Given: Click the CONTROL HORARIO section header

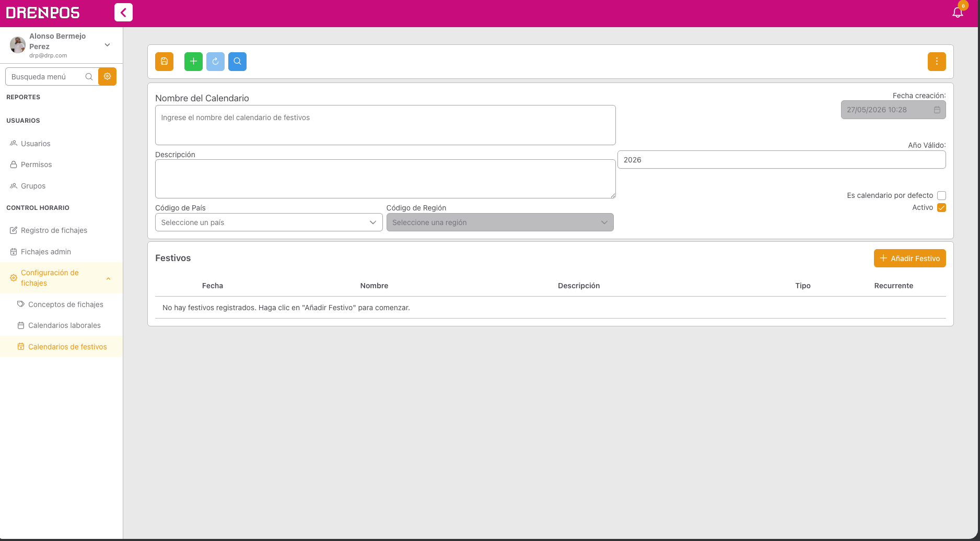Looking at the screenshot, I should pyautogui.click(x=38, y=208).
